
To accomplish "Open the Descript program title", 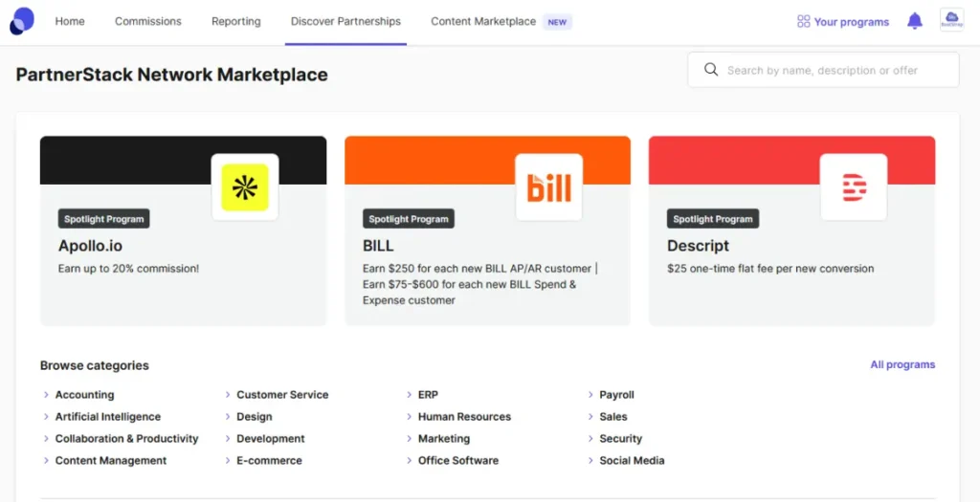I will pyautogui.click(x=698, y=246).
